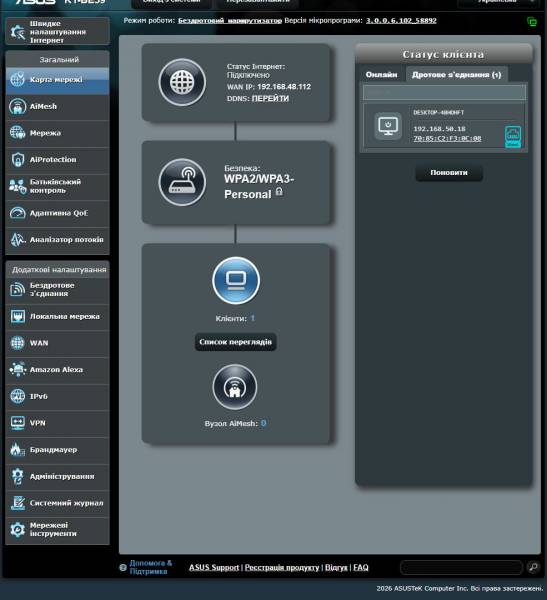The image size is (547, 600).
Task: Click the Допомога & Підтримка link
Action: click(x=151, y=567)
